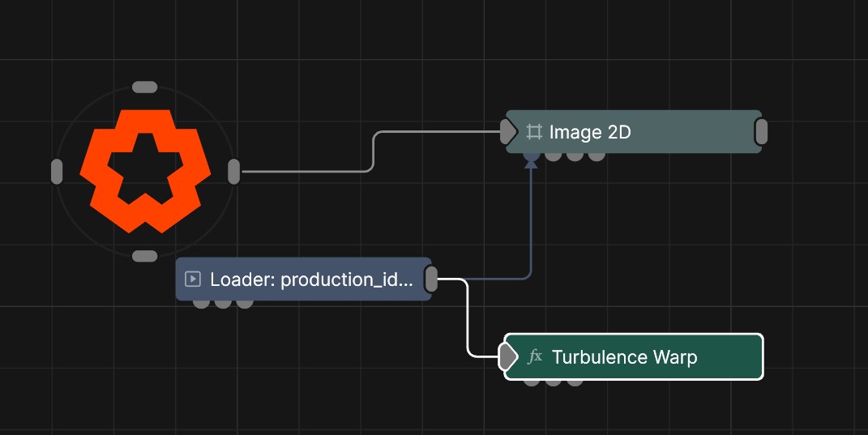The width and height of the screenshot is (868, 435).
Task: Click the bottom port of the root node
Action: [144, 256]
